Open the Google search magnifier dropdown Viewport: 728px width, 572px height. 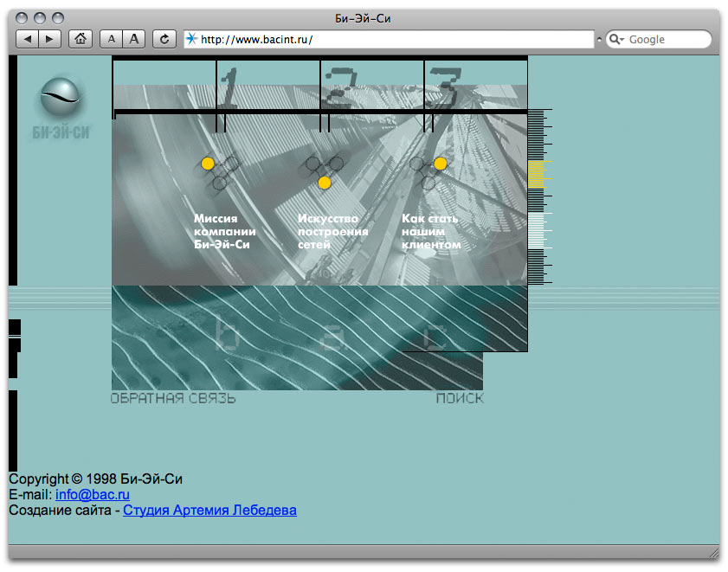point(616,39)
